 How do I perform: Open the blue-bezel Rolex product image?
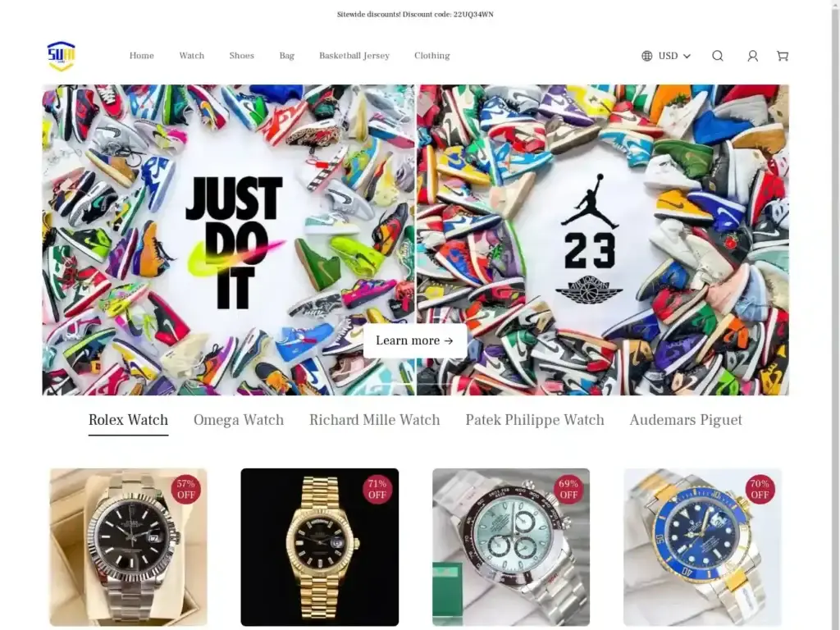tap(702, 547)
